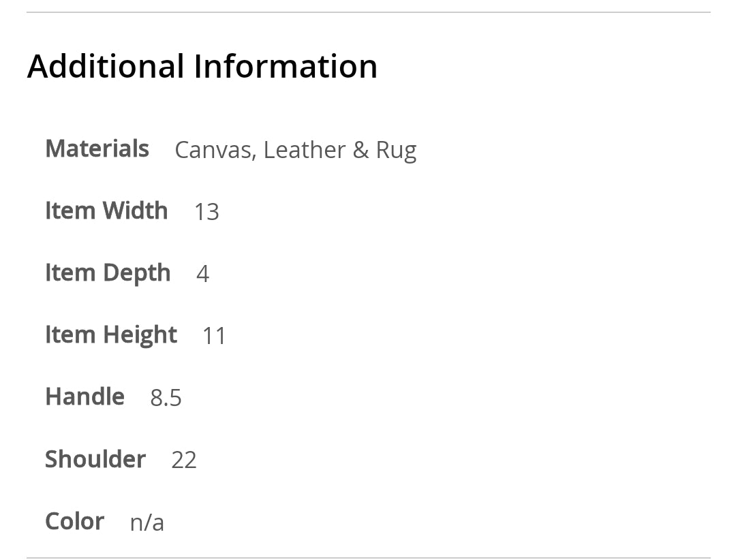736x560 pixels.
Task: Click the word Rug in materials
Action: pyautogui.click(x=396, y=151)
